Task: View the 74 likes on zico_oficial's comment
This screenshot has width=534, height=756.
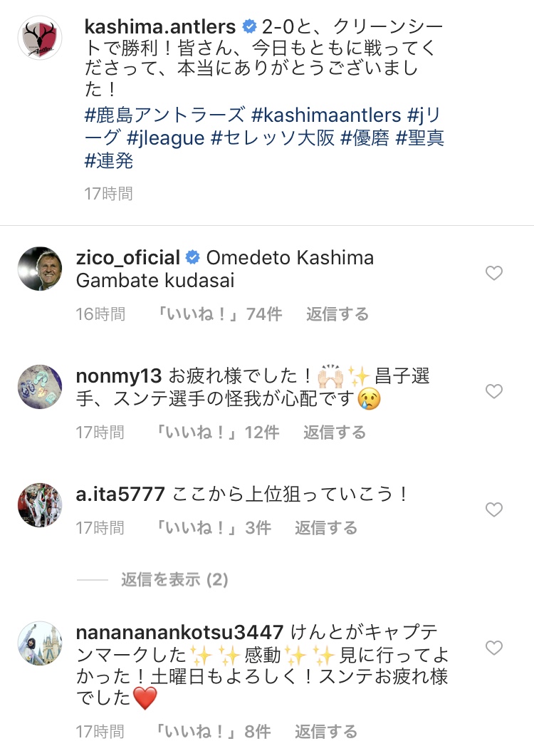Action: click(219, 314)
